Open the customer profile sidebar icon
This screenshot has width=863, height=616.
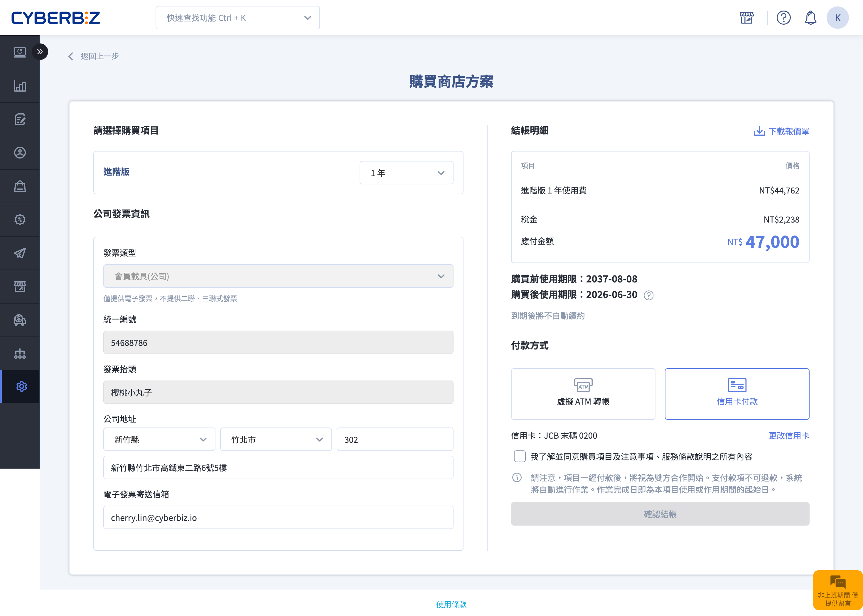20,153
